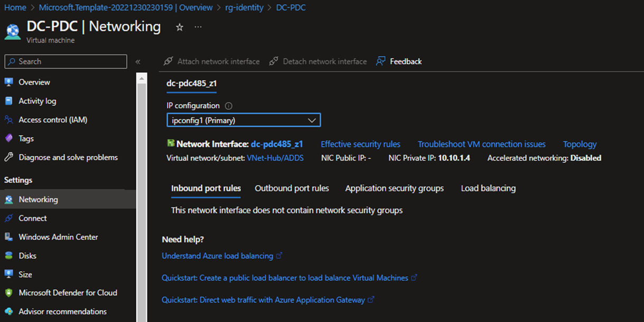
Task: Open Quickstart public load balancer link
Action: [x=285, y=278]
